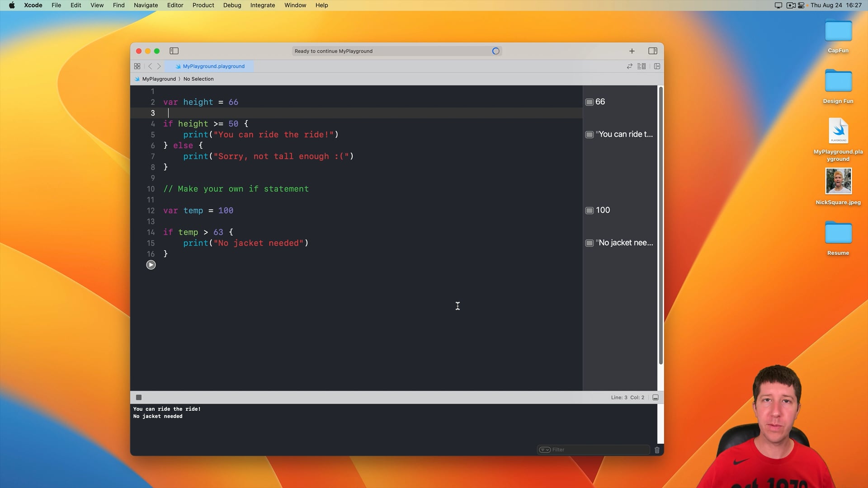Open the Integrate menu
The width and height of the screenshot is (868, 488).
263,5
